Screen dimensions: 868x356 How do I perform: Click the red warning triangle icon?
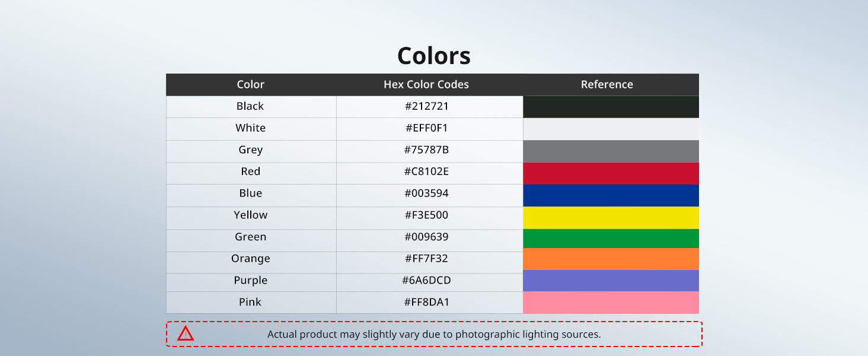186,334
